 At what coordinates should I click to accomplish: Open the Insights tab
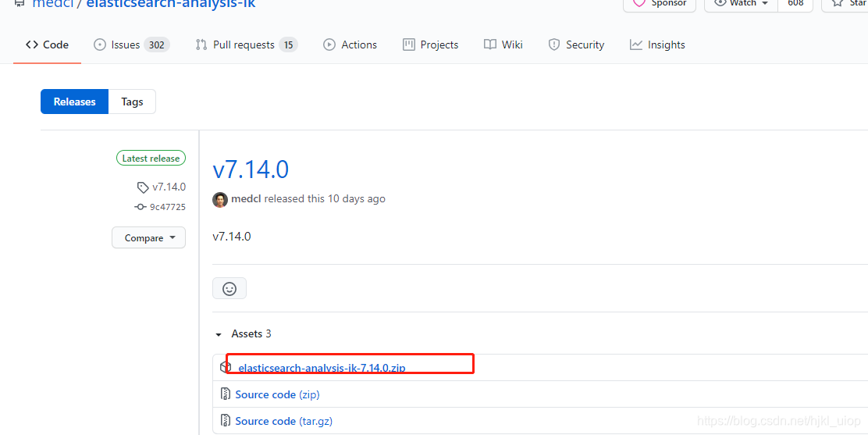[x=657, y=45]
